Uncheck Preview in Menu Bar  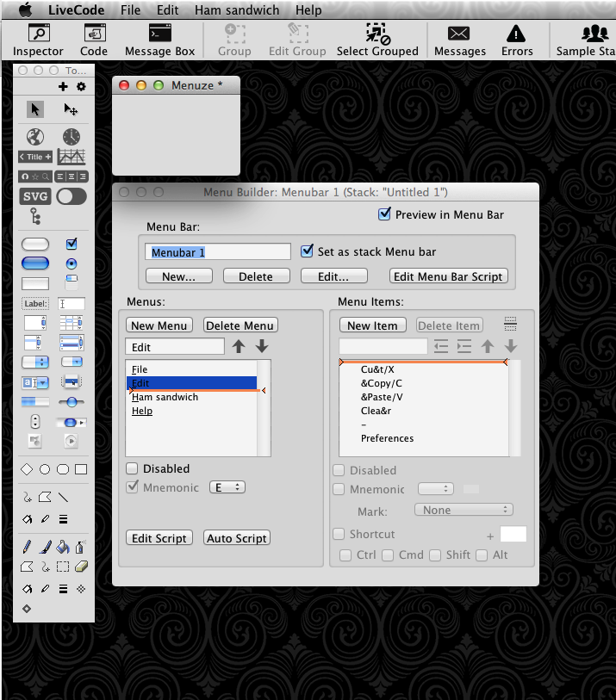pyautogui.click(x=384, y=214)
